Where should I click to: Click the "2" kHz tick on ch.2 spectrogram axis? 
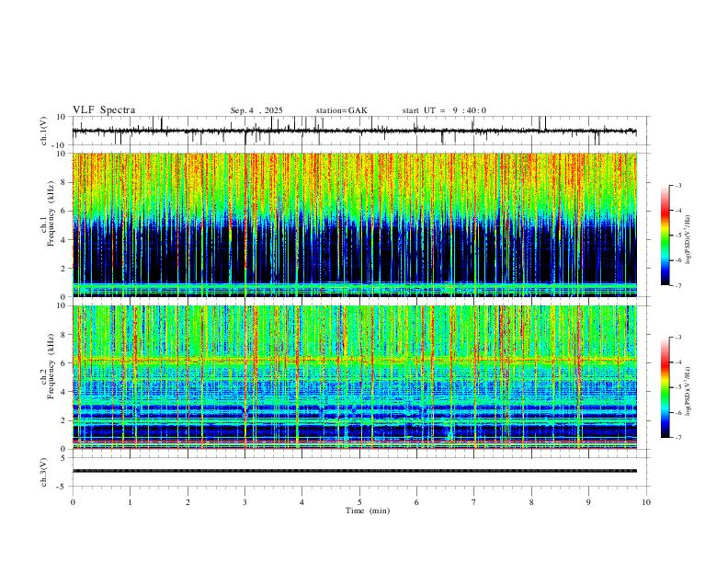(x=63, y=420)
